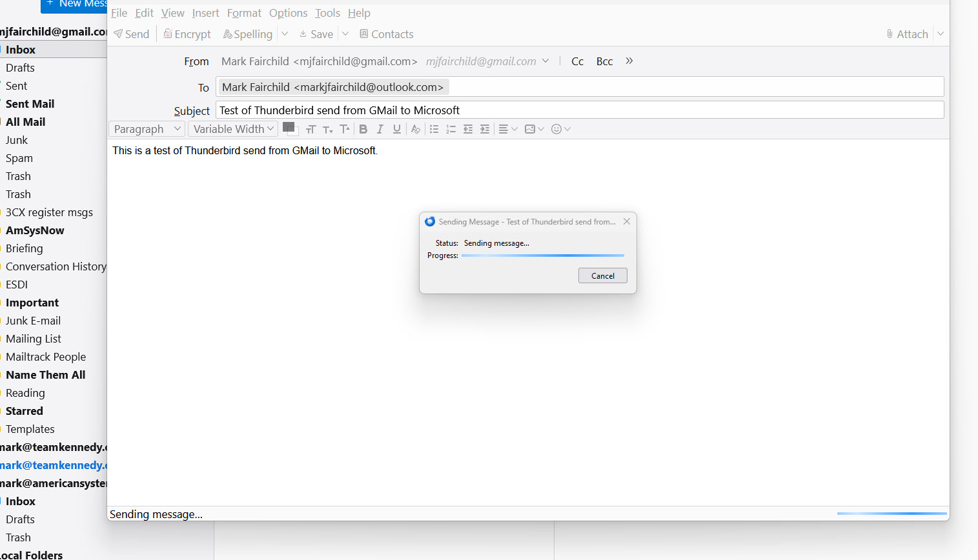The height and width of the screenshot is (560, 978).
Task: Click the status bar progress indicator
Action: (x=891, y=514)
